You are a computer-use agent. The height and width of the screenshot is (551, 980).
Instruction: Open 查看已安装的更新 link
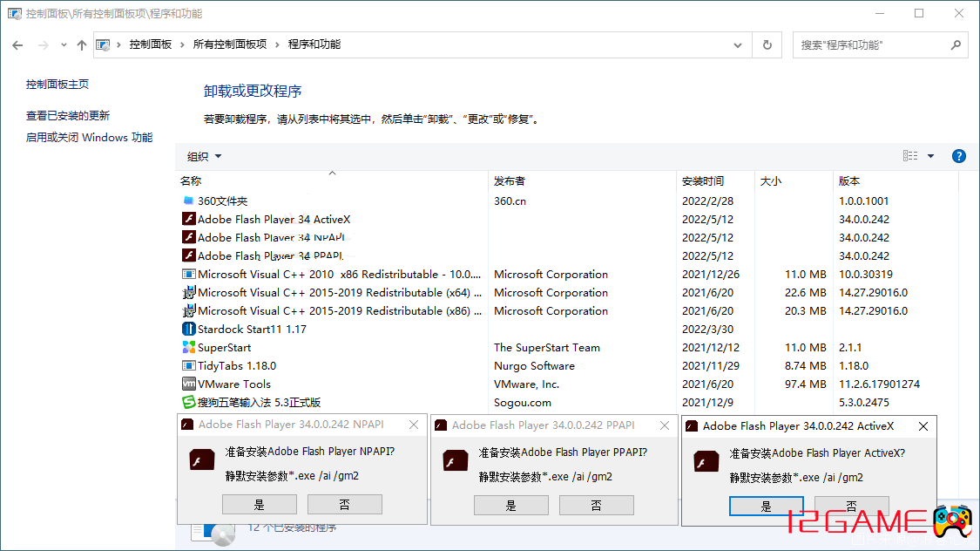(x=67, y=116)
